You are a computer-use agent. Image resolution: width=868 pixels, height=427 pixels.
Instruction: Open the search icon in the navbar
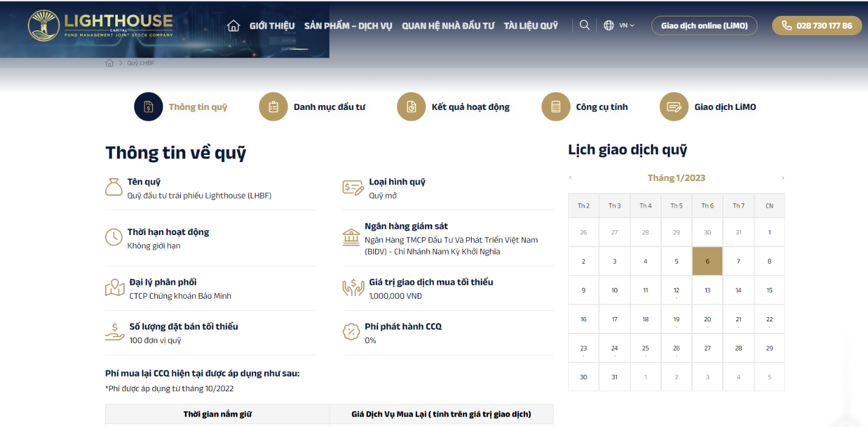[584, 25]
